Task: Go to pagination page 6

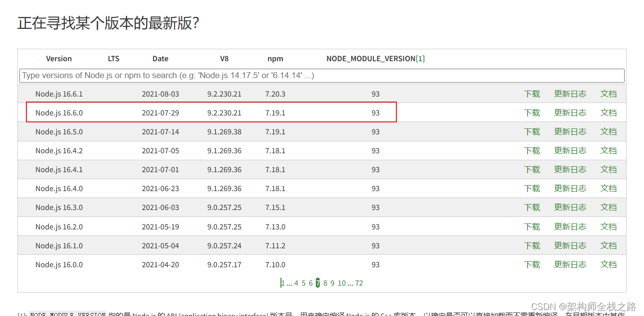Action: [x=311, y=283]
